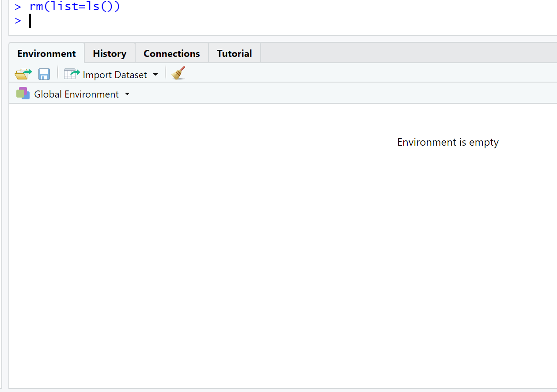This screenshot has width=557, height=392.
Task: Open the Tutorial tab
Action: pos(235,53)
